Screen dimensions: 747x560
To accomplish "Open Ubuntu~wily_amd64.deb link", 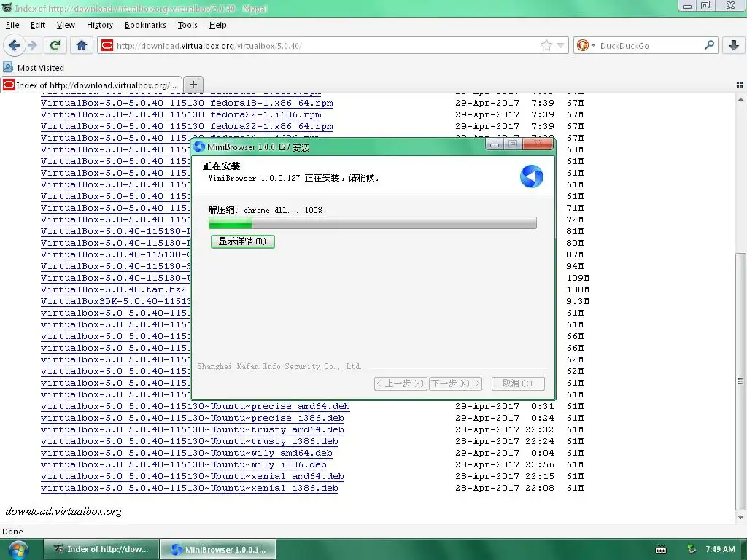I will point(187,453).
